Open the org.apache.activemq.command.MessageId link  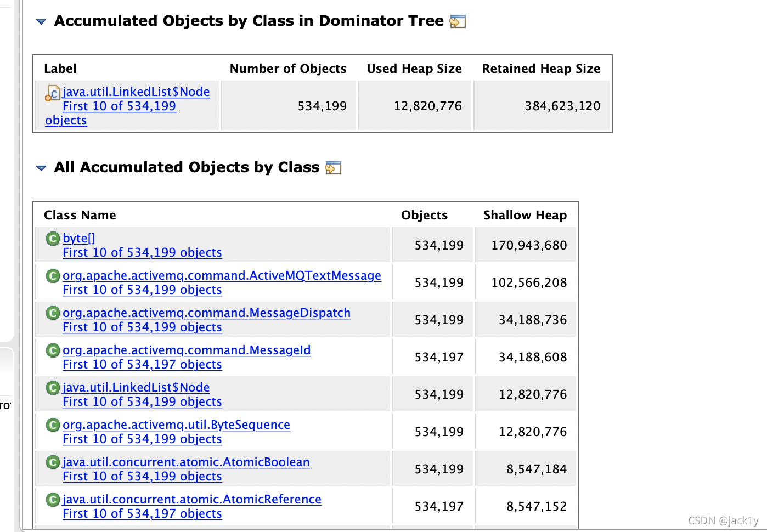pyautogui.click(x=187, y=350)
